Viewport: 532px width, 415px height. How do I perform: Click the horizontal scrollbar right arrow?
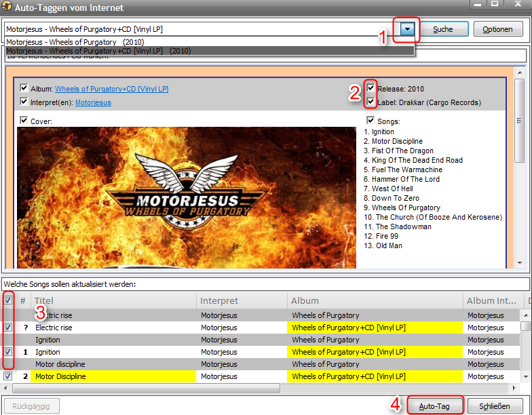[x=514, y=388]
